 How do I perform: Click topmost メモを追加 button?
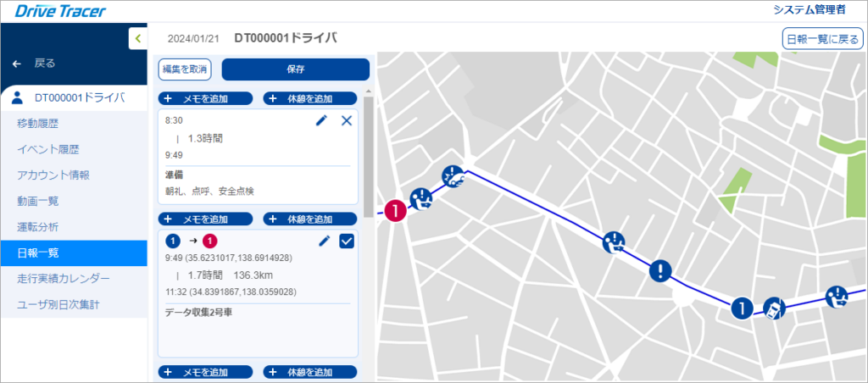click(205, 98)
